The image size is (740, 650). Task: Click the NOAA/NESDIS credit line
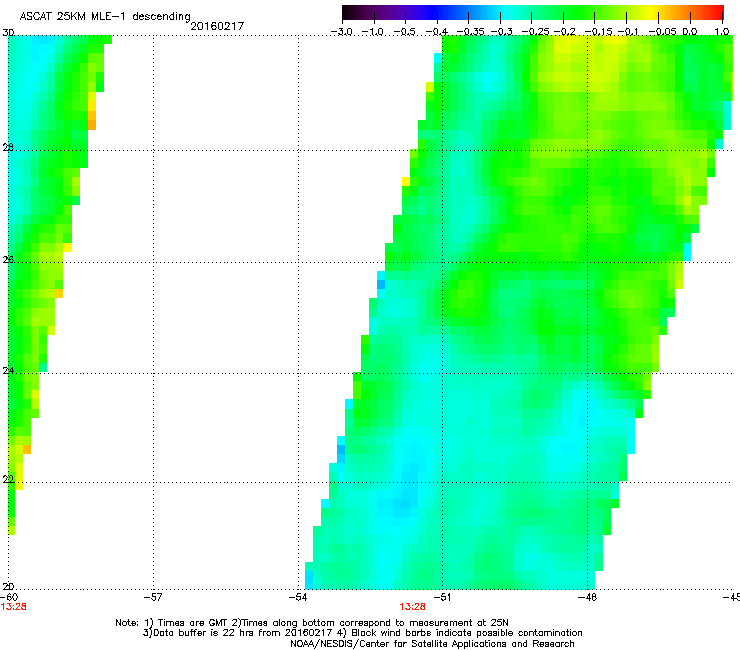click(x=432, y=644)
